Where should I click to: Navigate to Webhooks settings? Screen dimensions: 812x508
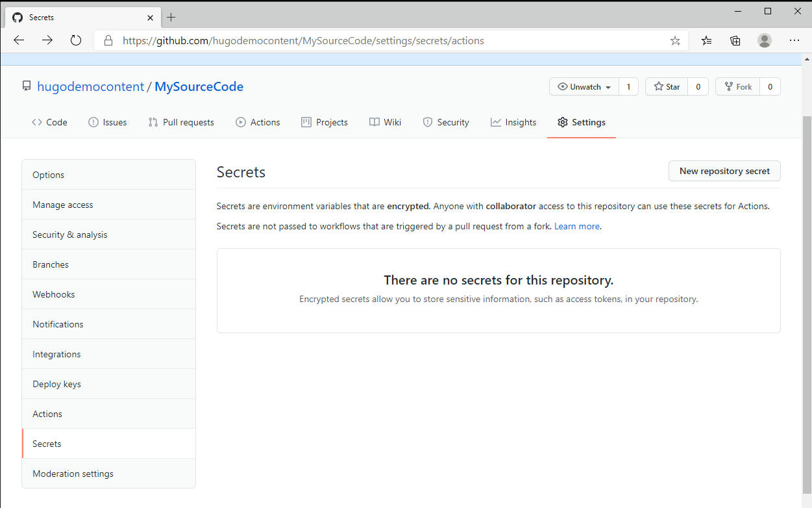[53, 294]
